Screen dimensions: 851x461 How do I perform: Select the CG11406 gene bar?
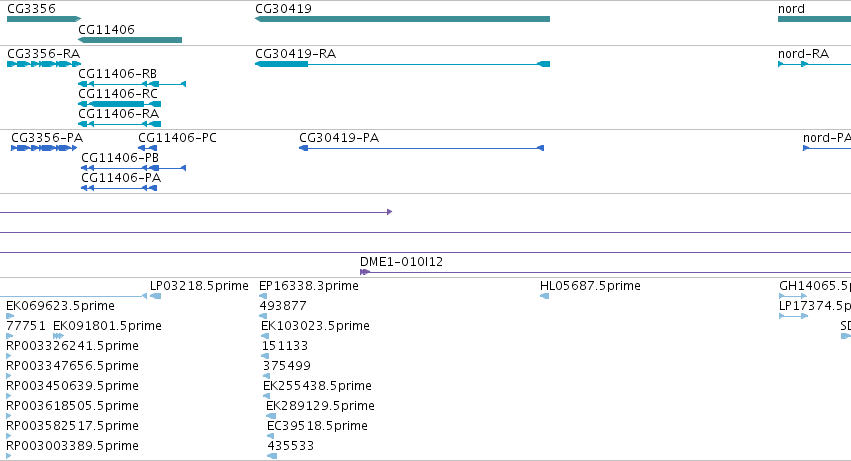point(130,40)
